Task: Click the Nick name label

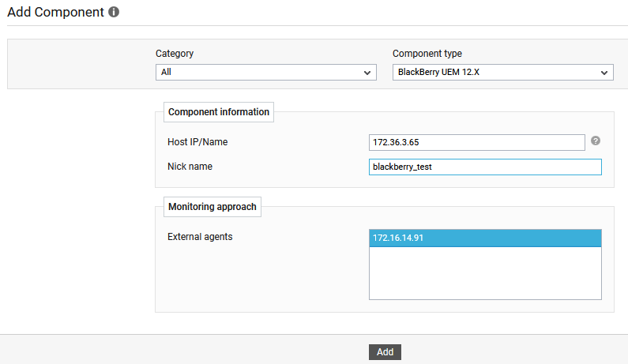Action: 190,166
